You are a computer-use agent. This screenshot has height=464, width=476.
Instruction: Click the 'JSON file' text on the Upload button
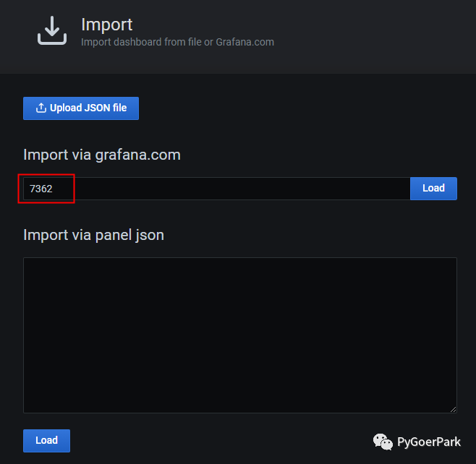tap(103, 108)
